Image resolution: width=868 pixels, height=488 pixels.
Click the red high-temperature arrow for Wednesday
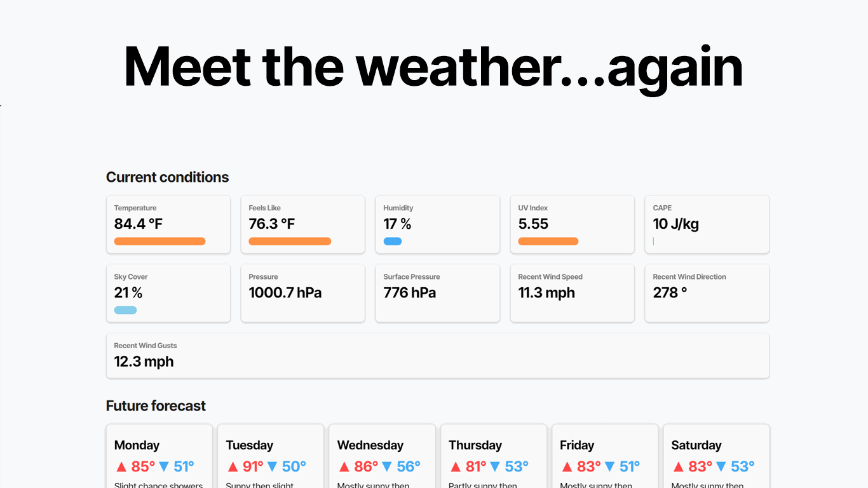click(343, 466)
